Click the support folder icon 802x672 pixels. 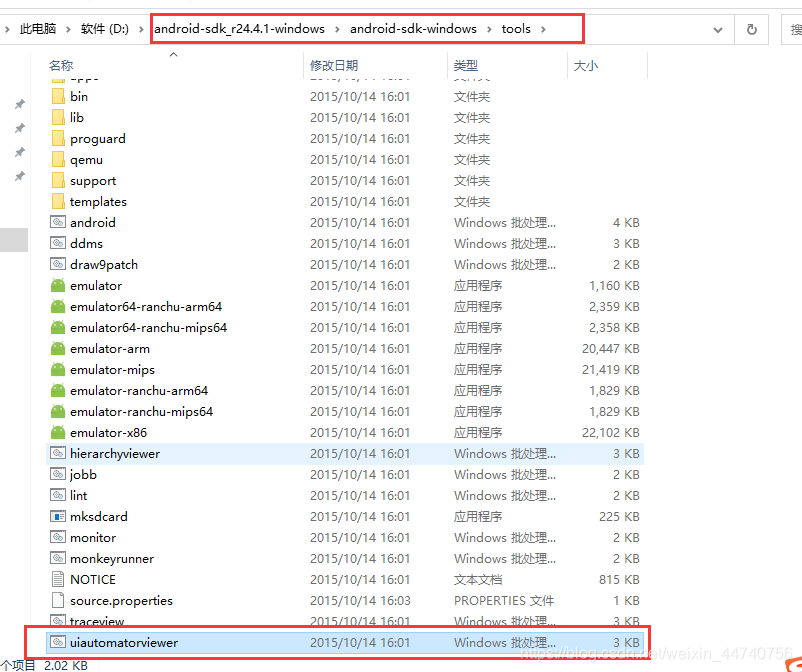[58, 180]
